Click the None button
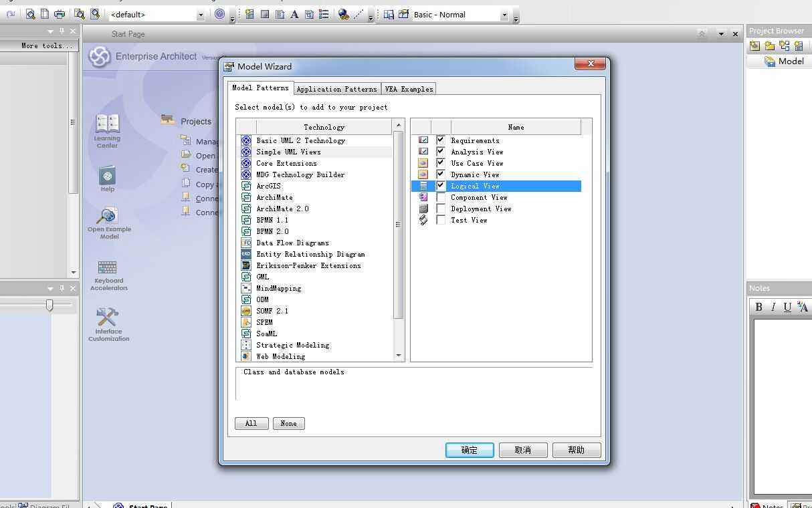812x508 pixels. click(289, 423)
